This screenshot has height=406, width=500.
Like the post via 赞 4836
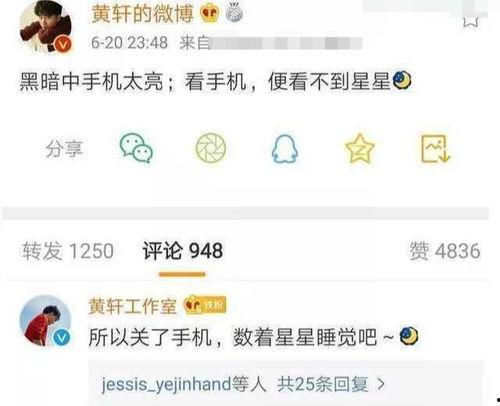tap(445, 251)
